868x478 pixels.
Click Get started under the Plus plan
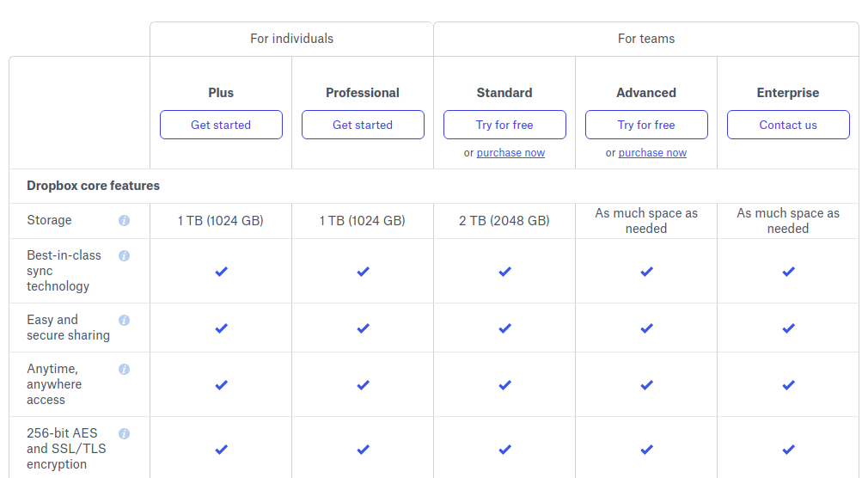pyautogui.click(x=221, y=125)
